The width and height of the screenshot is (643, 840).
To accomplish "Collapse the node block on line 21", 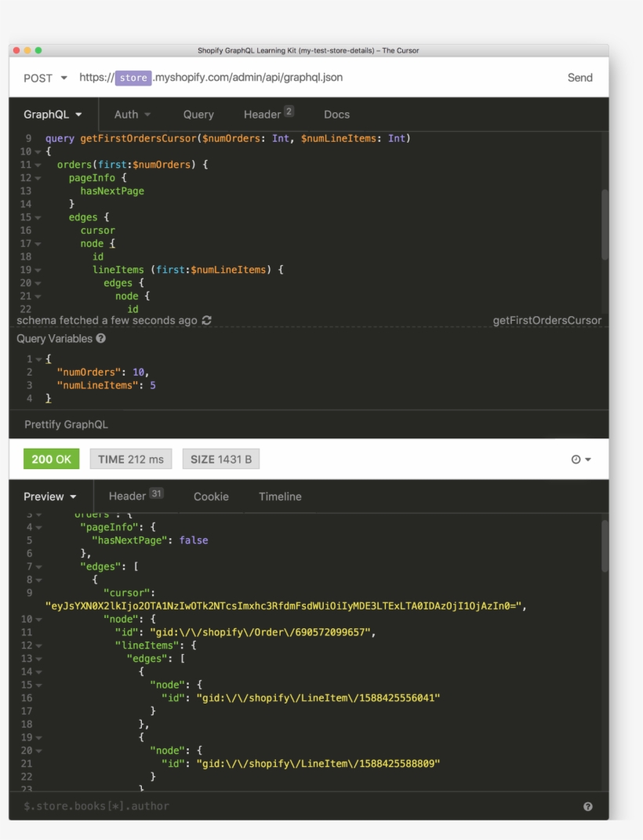I will (38, 296).
